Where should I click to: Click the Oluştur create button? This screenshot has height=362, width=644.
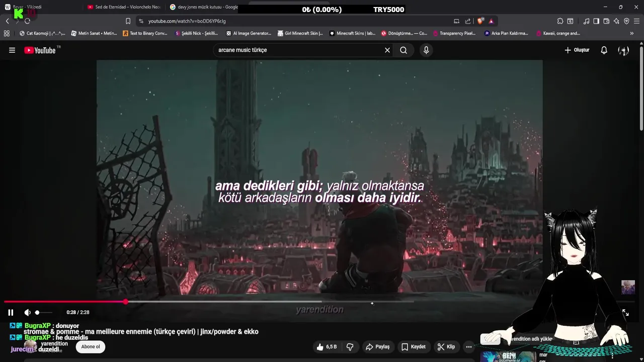577,50
